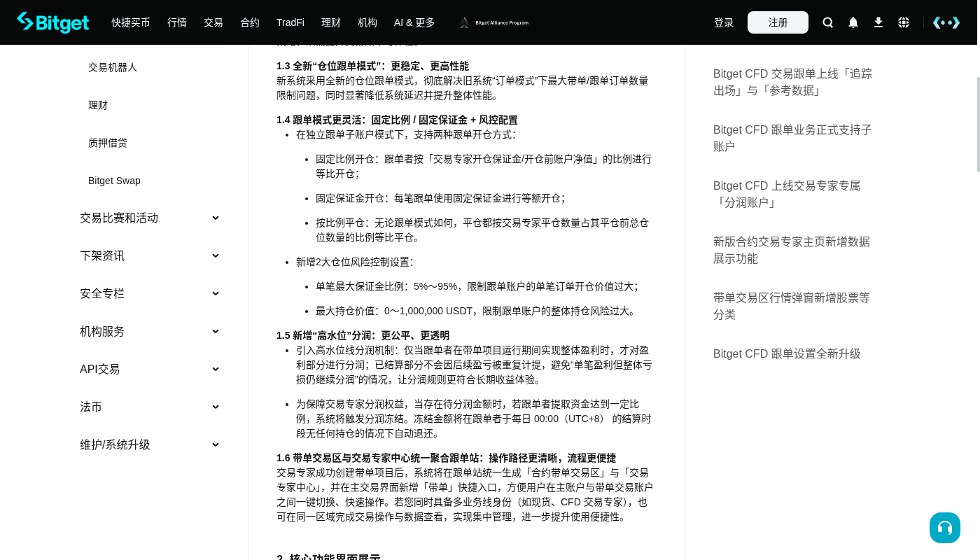Open 下架资讯 sidebar section

[x=102, y=255]
